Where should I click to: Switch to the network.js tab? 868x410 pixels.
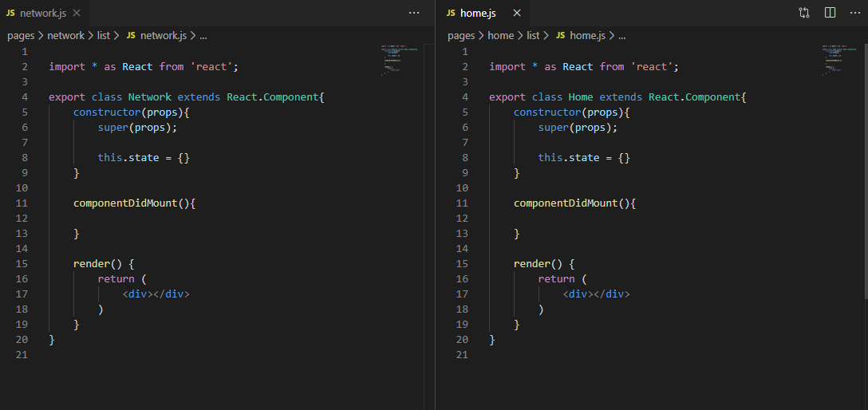pyautogui.click(x=43, y=13)
